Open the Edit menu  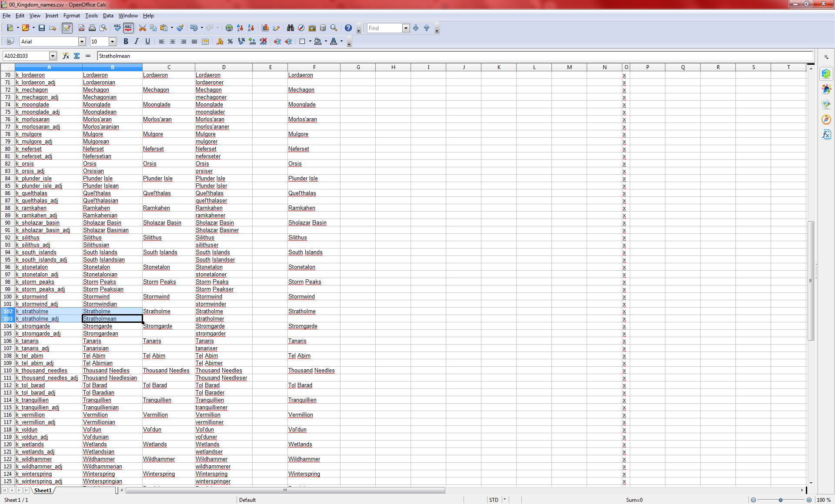(x=20, y=16)
